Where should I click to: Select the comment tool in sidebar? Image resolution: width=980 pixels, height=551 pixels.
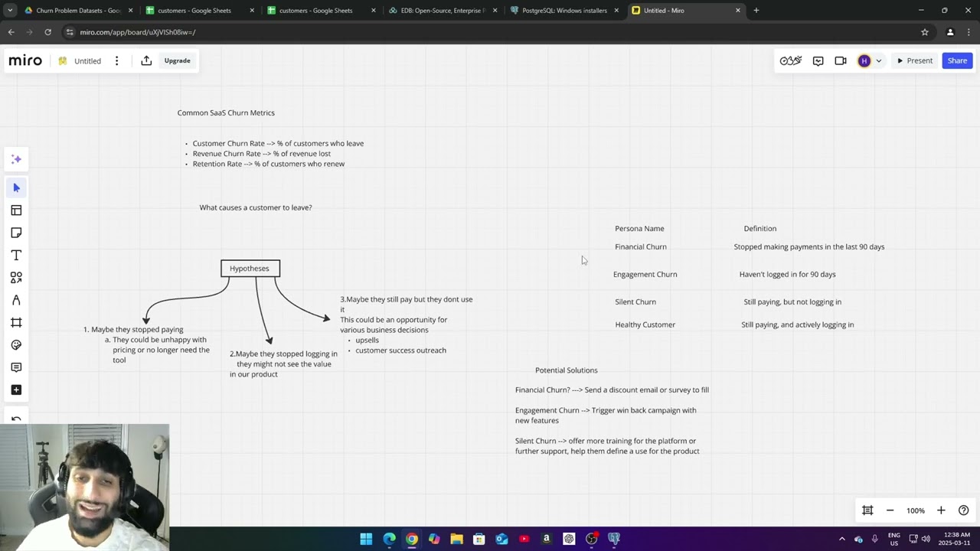(16, 367)
